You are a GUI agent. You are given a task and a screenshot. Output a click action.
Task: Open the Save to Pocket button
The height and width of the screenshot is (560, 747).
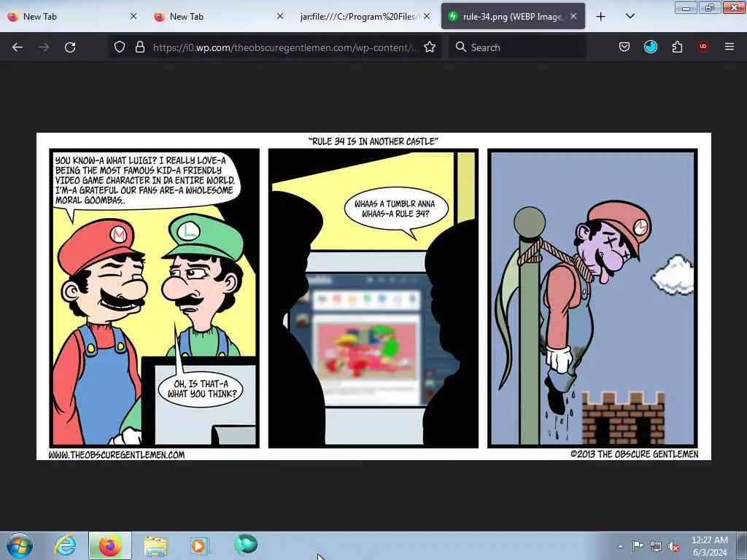coord(624,47)
